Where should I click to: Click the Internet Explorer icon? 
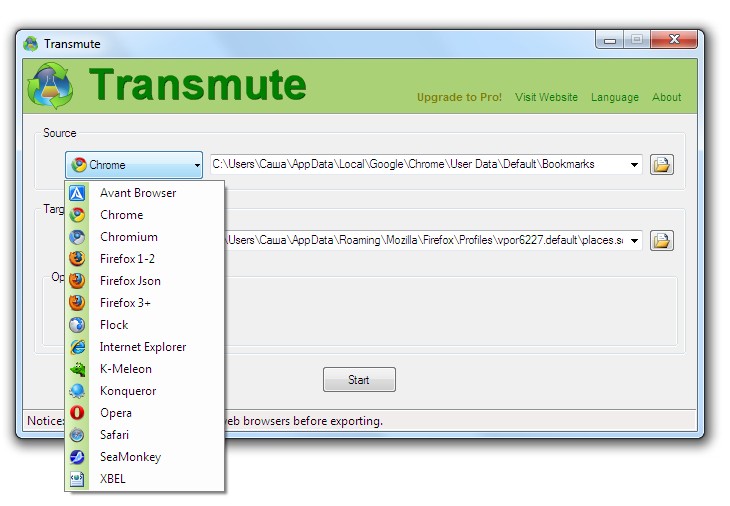click(x=77, y=347)
